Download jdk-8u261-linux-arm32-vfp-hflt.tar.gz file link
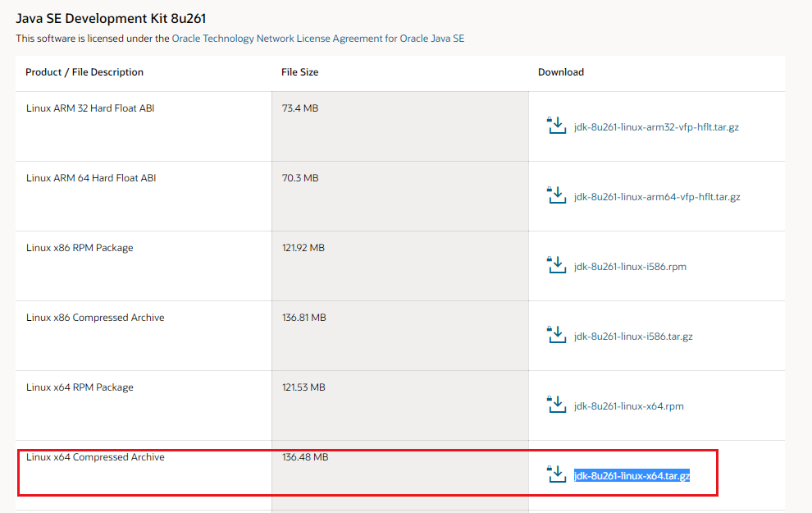Screen dimensions: 812x513 coord(656,127)
